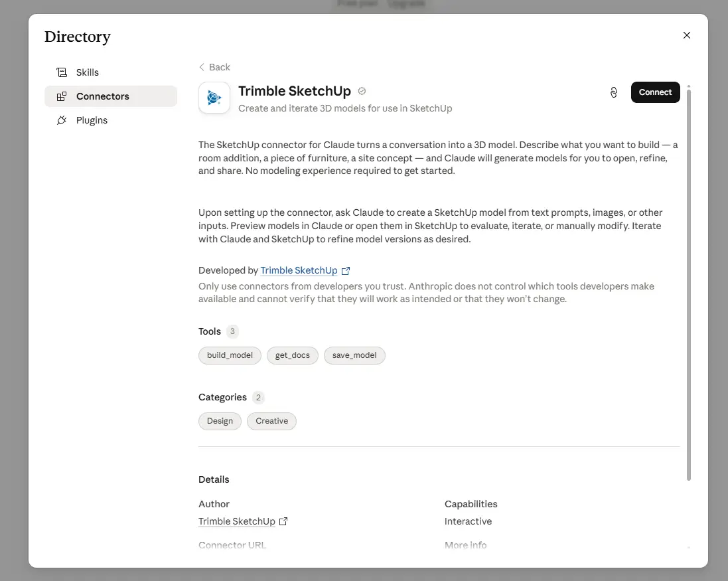Open the Trimble SketchUp developer link
The image size is (728, 581).
(x=299, y=270)
